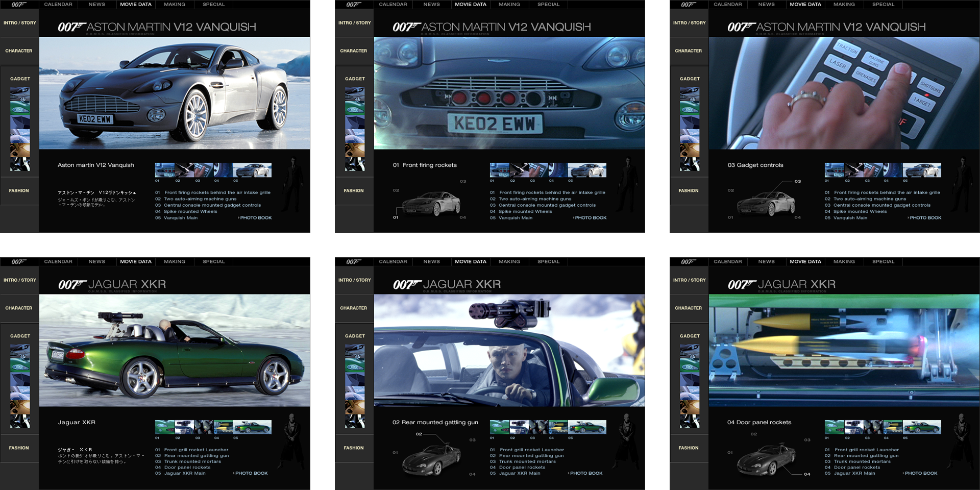Image resolution: width=980 pixels, height=490 pixels.
Task: Click the rocket grille photo on Front firing rockets screen
Action: click(x=509, y=93)
